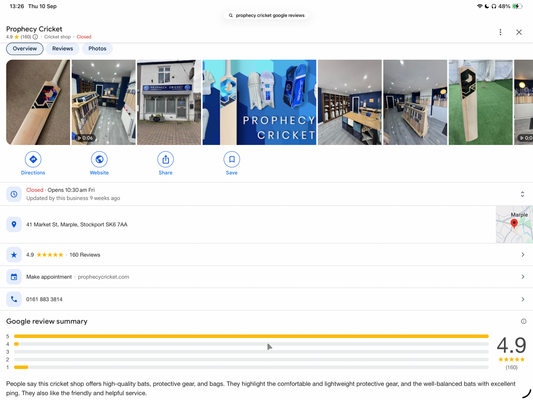Select the Overview tab
This screenshot has height=400, width=533.
(x=25, y=49)
